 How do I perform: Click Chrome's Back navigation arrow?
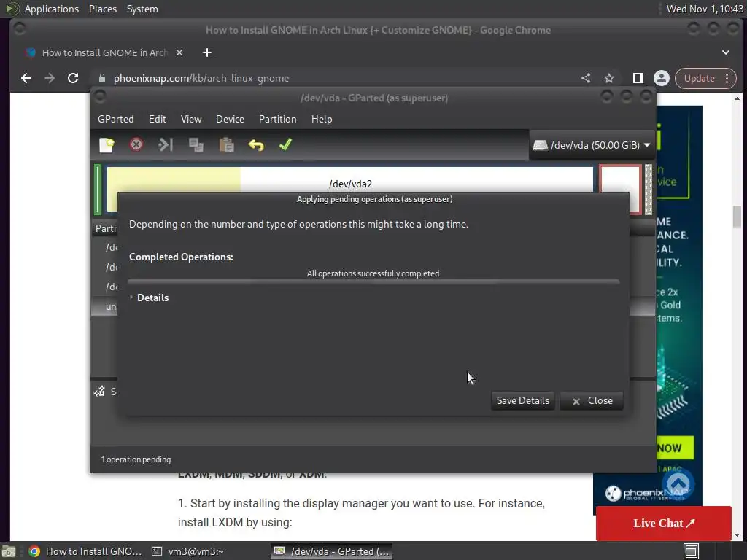point(26,78)
